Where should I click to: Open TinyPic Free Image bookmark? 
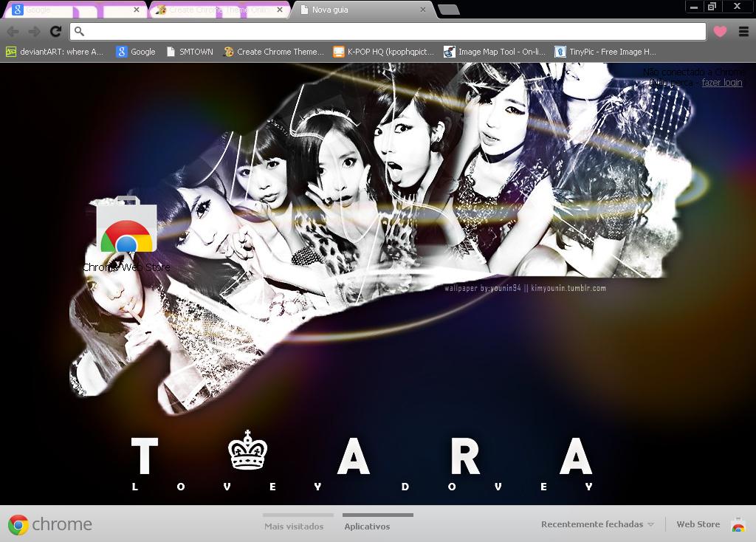click(x=605, y=52)
